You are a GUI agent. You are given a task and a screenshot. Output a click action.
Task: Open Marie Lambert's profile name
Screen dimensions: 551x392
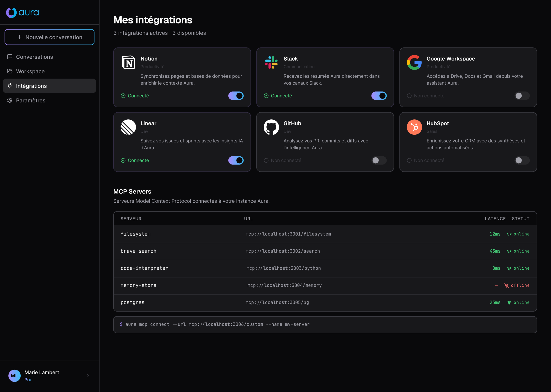[x=42, y=372]
